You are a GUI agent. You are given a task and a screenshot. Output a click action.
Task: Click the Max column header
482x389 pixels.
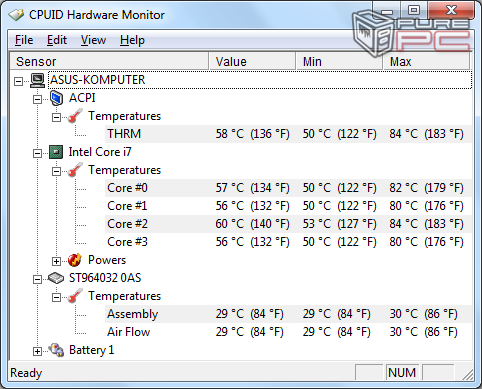pyautogui.click(x=427, y=61)
